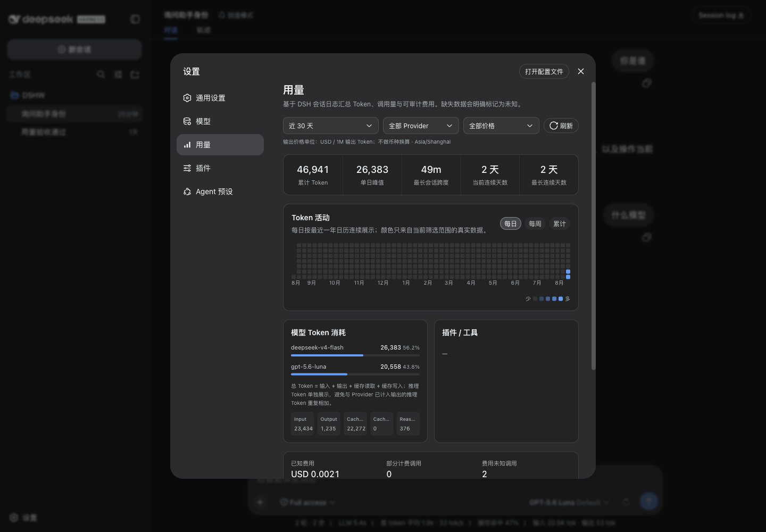Open the 全部 Provider dropdown

[x=421, y=126]
